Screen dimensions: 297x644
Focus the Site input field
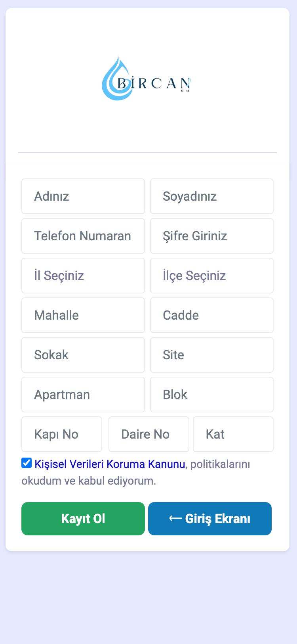[212, 355]
